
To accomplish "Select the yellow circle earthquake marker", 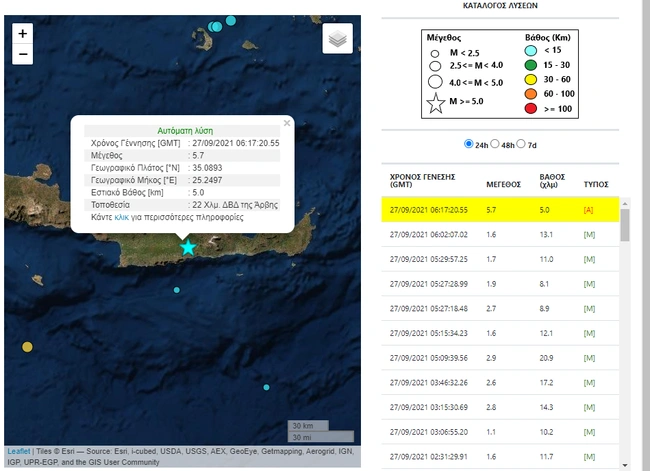I will pyautogui.click(x=27, y=347).
